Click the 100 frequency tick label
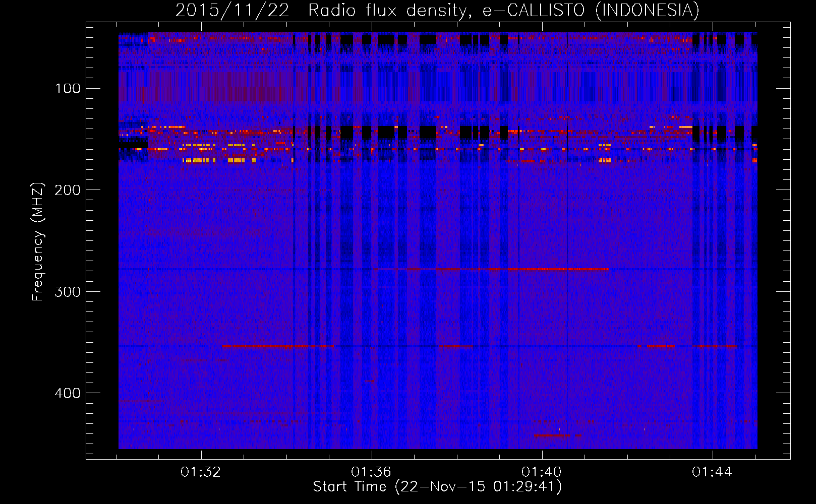816x504 pixels. [x=68, y=89]
